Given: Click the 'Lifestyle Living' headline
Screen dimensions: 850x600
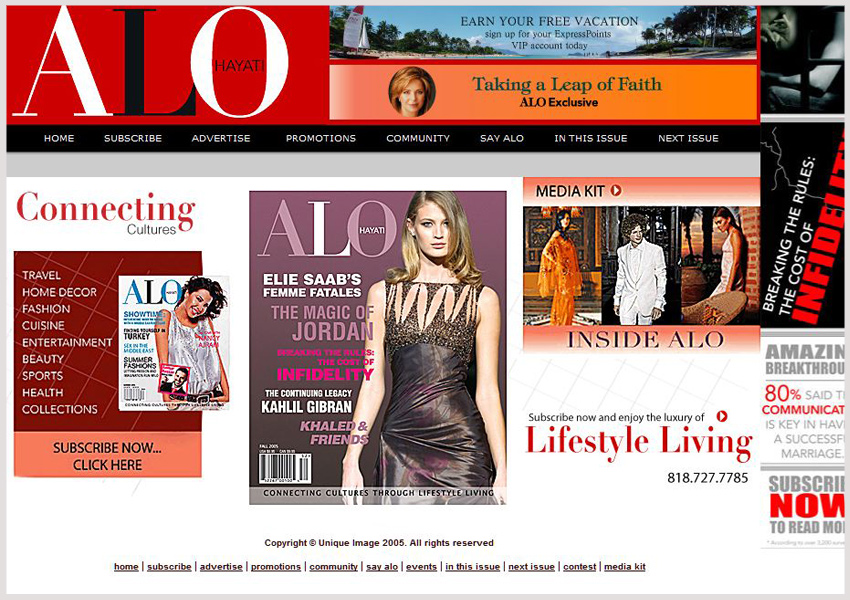Looking at the screenshot, I should (x=639, y=441).
